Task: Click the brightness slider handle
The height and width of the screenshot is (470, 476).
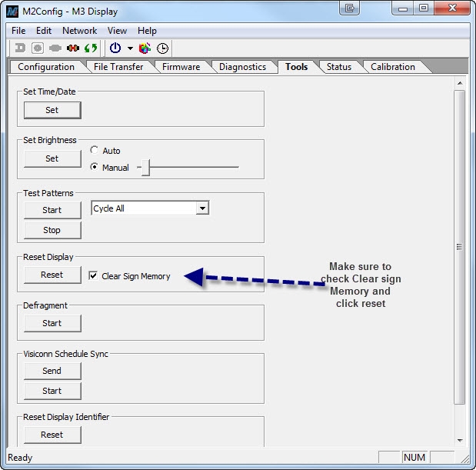Action: [145, 167]
